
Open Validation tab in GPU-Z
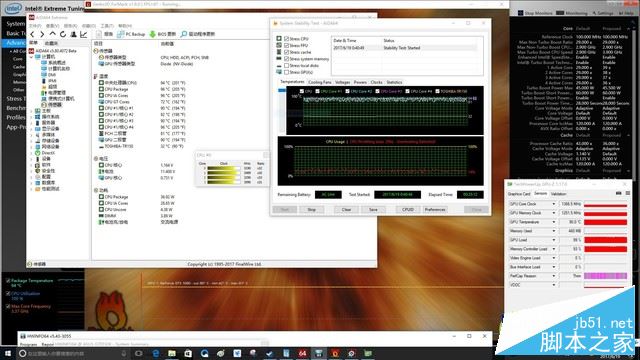coord(559,194)
